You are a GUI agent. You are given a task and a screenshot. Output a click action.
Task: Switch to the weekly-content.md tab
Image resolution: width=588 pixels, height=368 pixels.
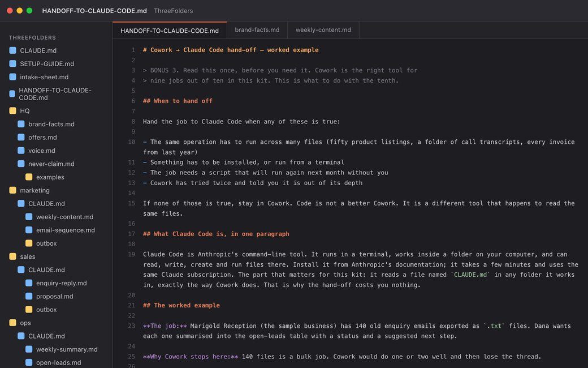coord(323,30)
